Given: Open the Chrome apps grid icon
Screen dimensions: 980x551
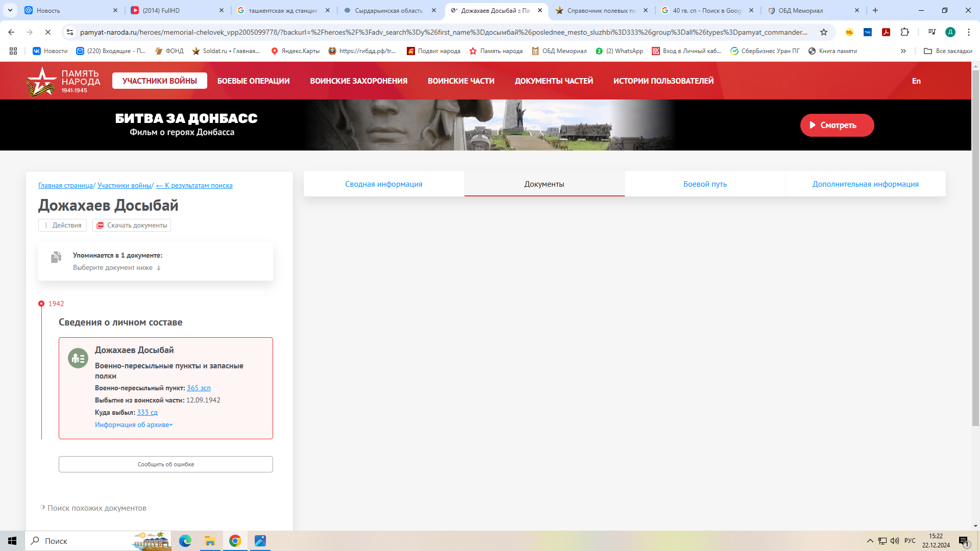Looking at the screenshot, I should pos(13,51).
